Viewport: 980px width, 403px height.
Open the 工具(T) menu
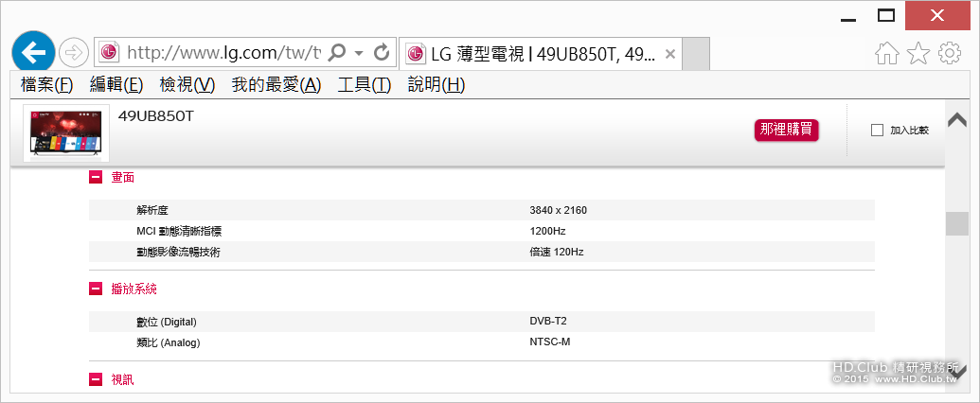point(365,85)
